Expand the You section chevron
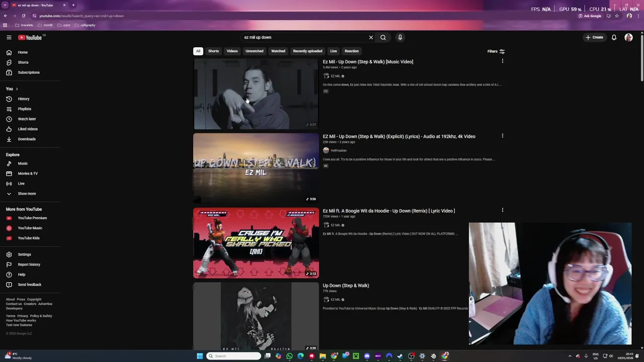Viewport: 644px width, 362px height. (x=17, y=89)
